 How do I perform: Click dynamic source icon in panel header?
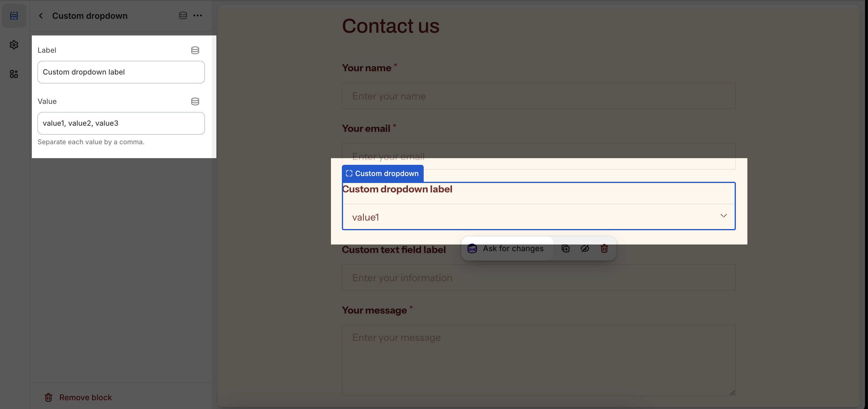point(183,15)
